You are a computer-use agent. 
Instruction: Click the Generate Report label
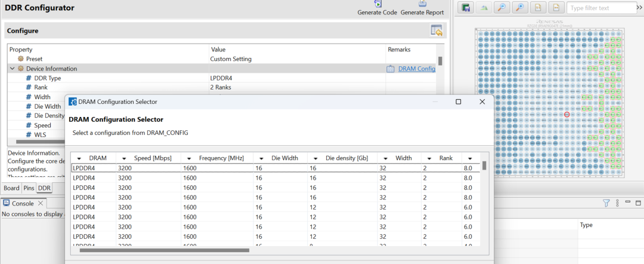point(422,13)
